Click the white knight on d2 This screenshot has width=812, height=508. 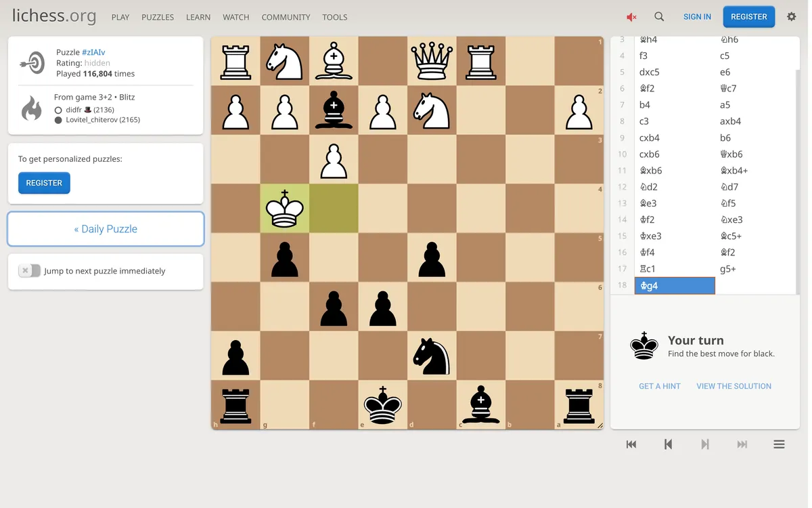[432, 110]
